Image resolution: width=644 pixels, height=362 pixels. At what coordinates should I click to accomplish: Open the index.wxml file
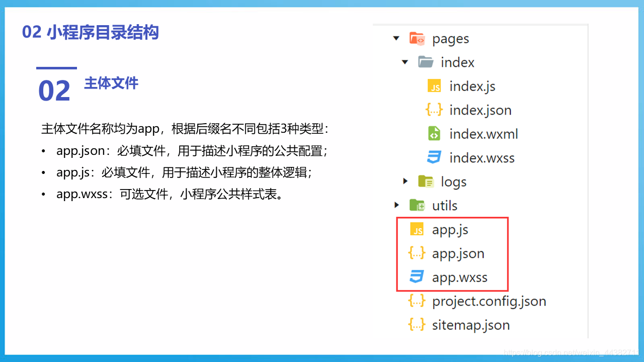tap(484, 134)
